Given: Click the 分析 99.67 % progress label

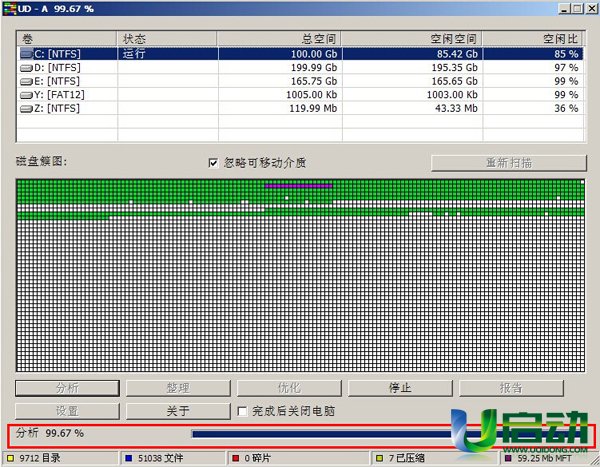Looking at the screenshot, I should [x=50, y=433].
